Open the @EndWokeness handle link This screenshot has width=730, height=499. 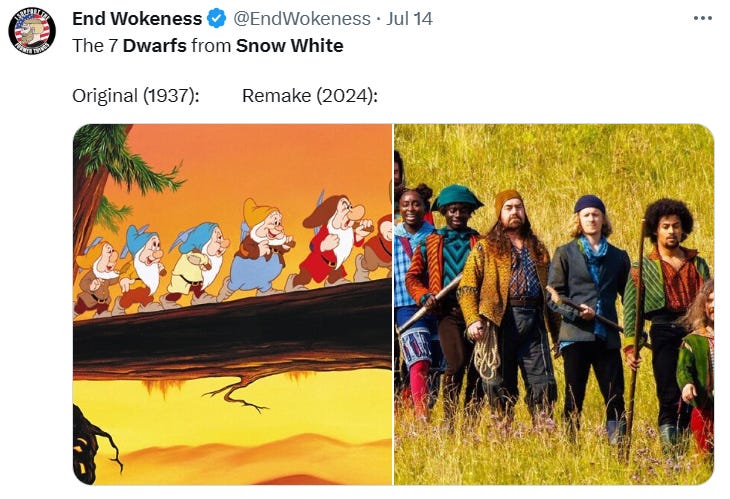point(302,19)
